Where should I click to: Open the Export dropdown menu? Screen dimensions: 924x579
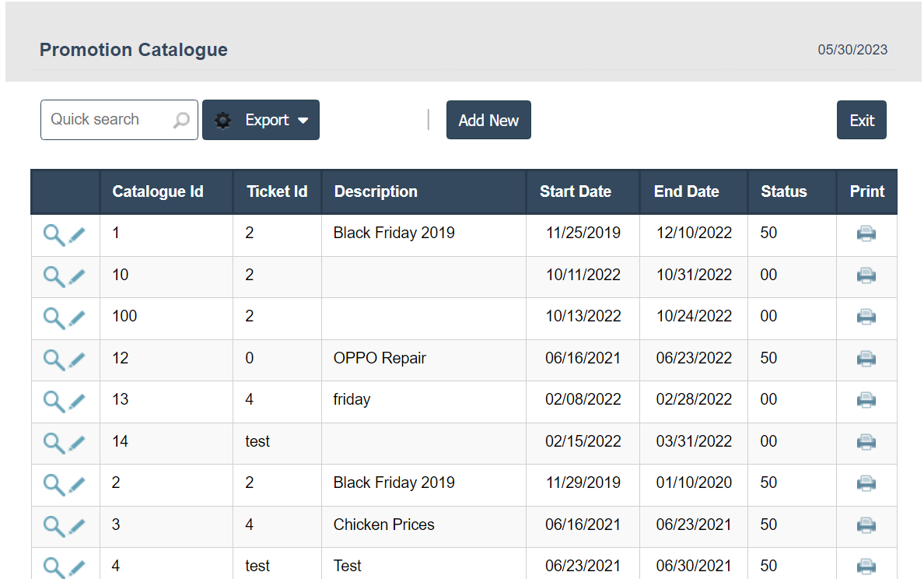click(261, 121)
